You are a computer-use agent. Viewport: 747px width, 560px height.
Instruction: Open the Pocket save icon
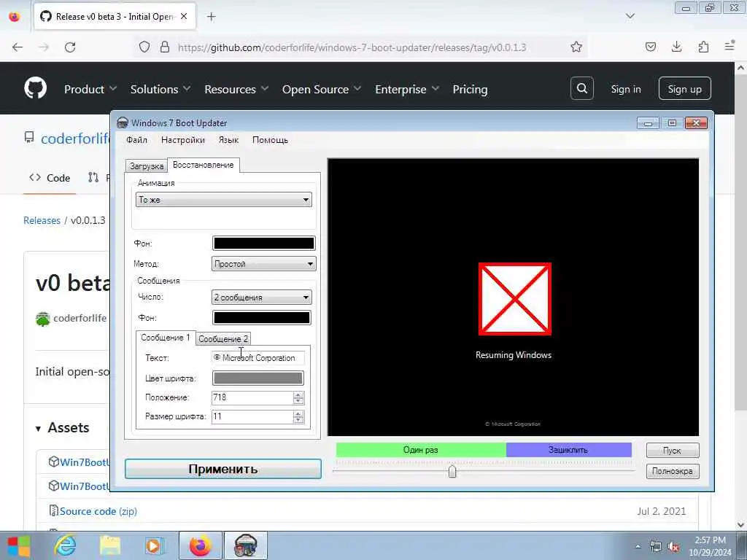point(650,47)
